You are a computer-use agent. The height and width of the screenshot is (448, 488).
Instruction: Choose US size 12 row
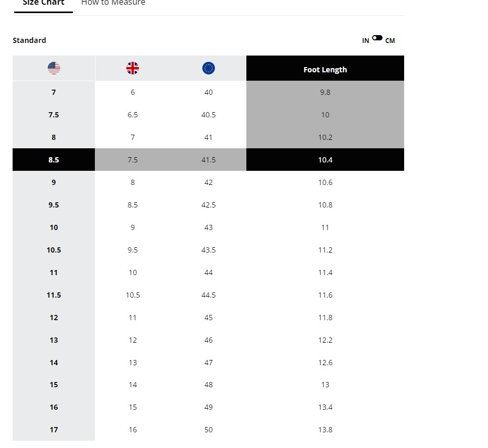click(x=53, y=318)
